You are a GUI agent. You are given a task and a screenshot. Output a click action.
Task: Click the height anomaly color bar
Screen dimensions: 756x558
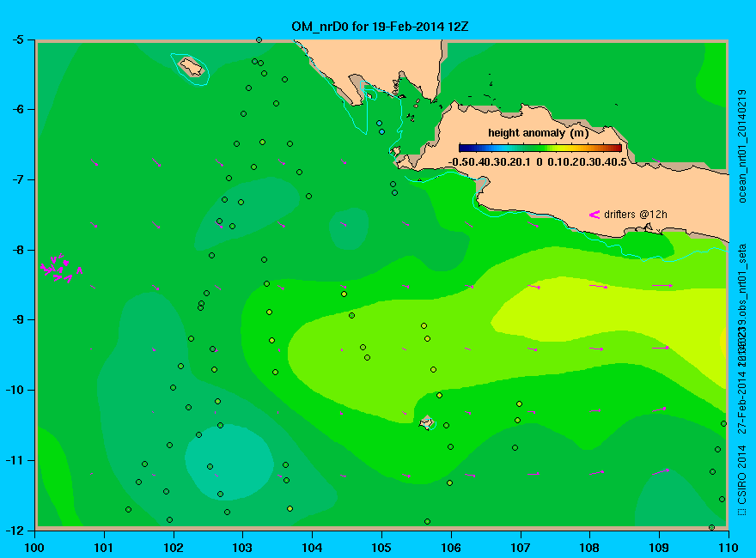540,148
